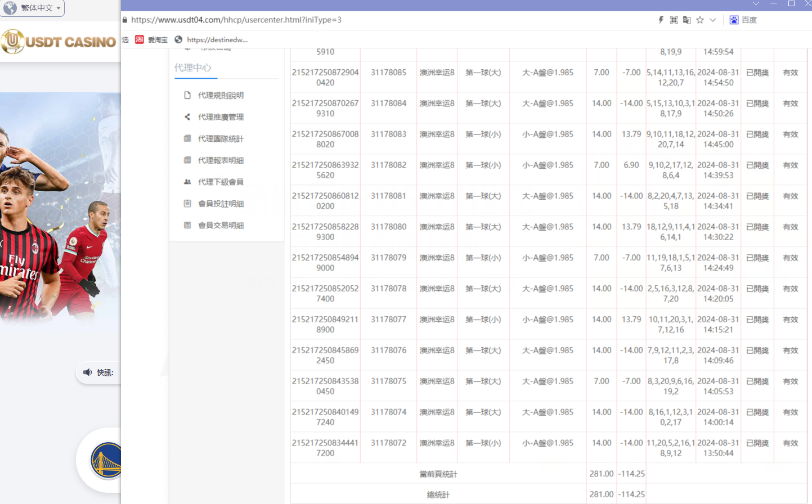Open 代理報表明細 from the sidebar
812x504 pixels.
[x=221, y=160]
